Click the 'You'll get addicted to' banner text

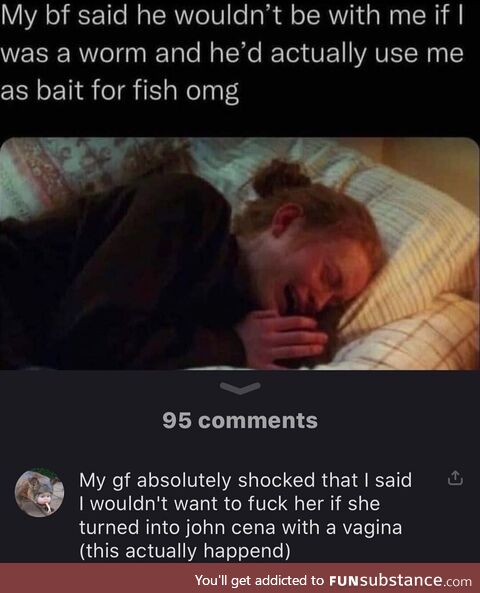click(259, 580)
